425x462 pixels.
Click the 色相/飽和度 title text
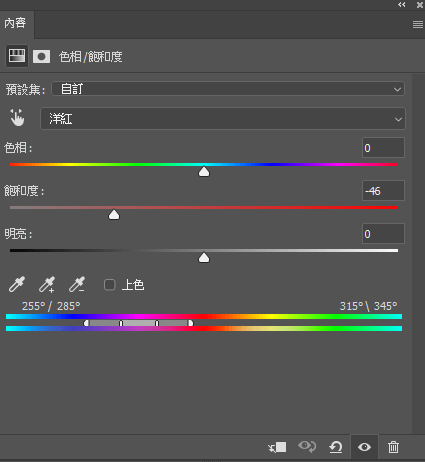point(91,57)
